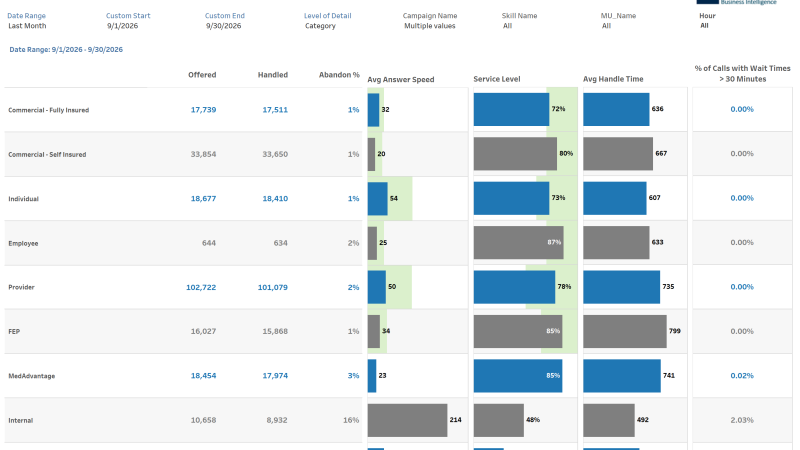Viewport: 800px width, 450px height.
Task: Select the 72% service level bar
Action: click(511, 109)
